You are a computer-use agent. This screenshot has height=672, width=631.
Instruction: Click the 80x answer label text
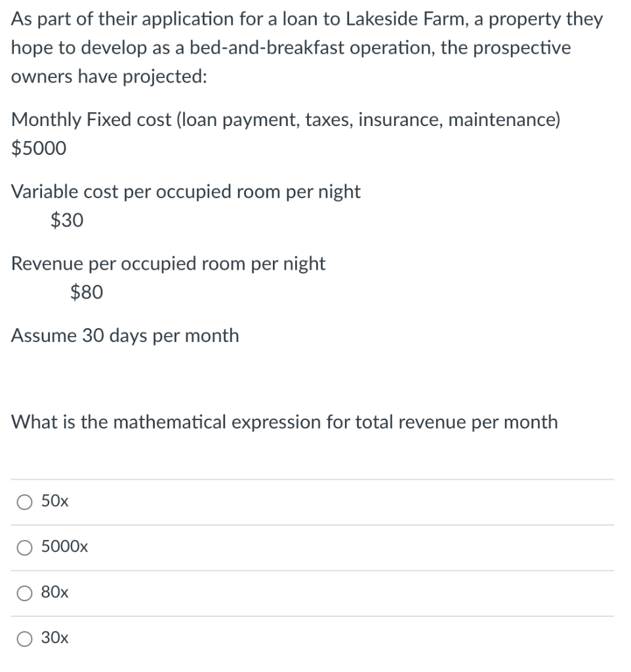[54, 593]
